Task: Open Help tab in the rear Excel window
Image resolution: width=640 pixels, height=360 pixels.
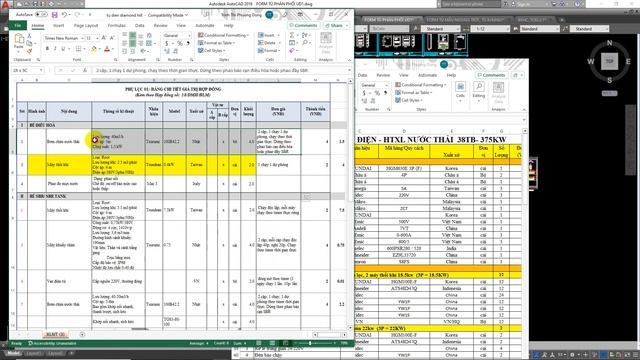Action: pyautogui.click(x=451, y=75)
